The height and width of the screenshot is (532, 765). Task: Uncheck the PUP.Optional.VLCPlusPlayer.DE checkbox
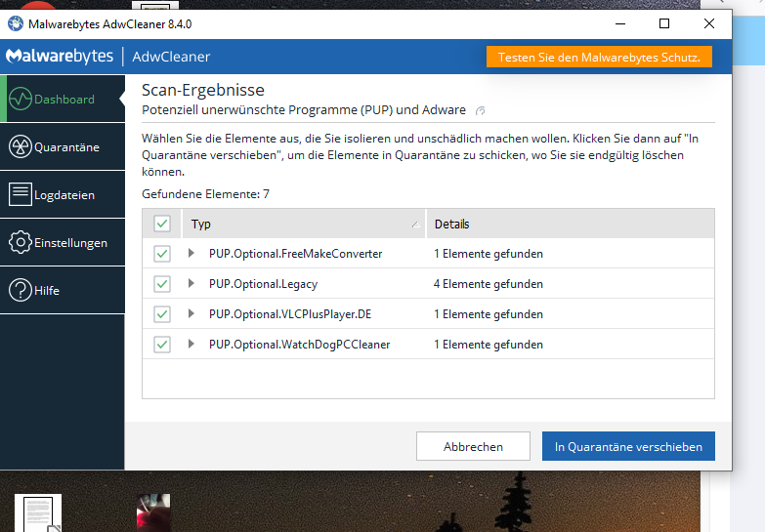(162, 314)
